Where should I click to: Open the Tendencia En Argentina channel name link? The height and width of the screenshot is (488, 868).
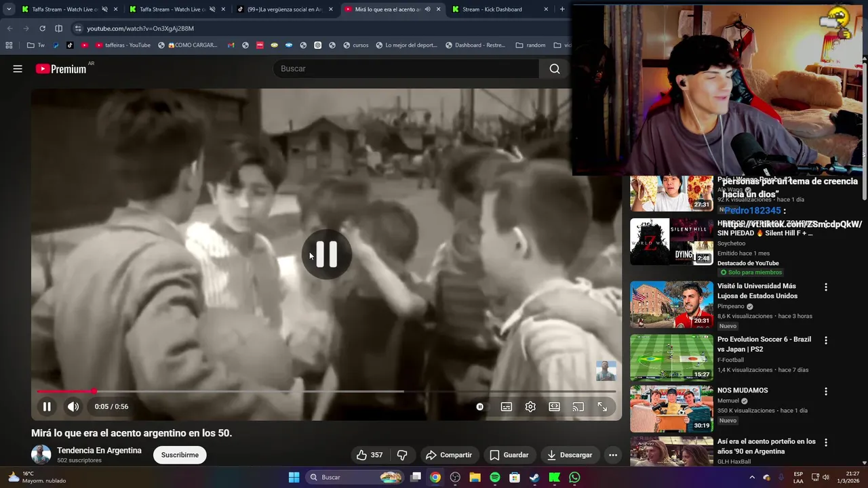point(99,450)
